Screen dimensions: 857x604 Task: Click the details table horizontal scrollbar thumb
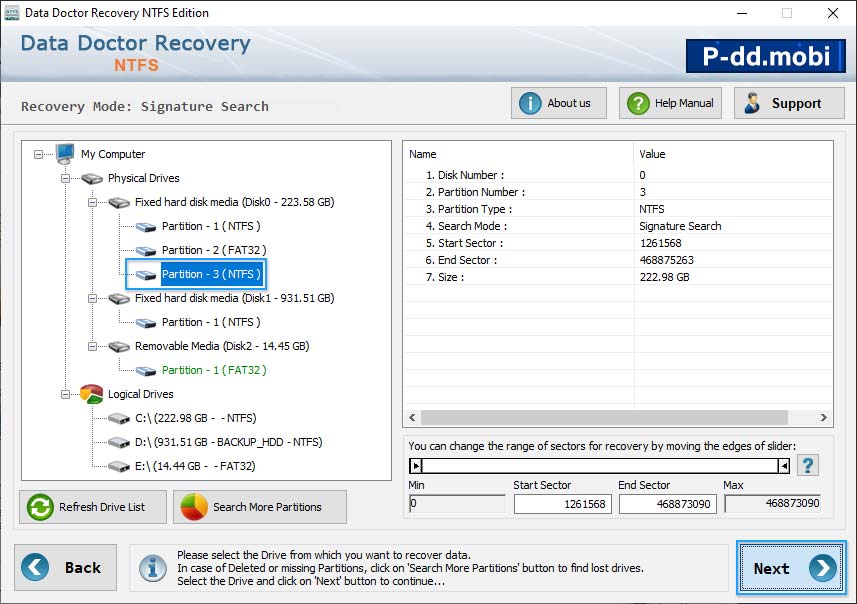pyautogui.click(x=604, y=418)
